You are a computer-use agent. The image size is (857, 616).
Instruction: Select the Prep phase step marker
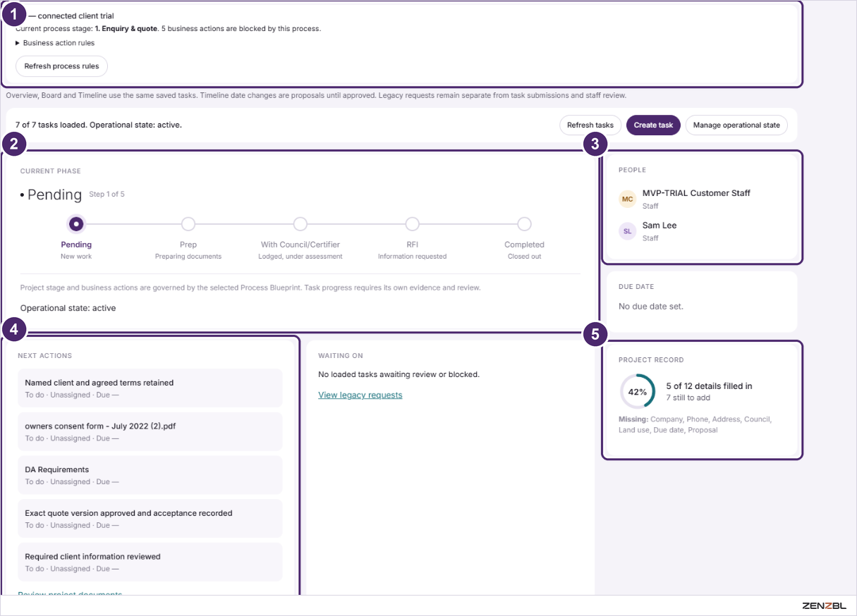pyautogui.click(x=188, y=224)
